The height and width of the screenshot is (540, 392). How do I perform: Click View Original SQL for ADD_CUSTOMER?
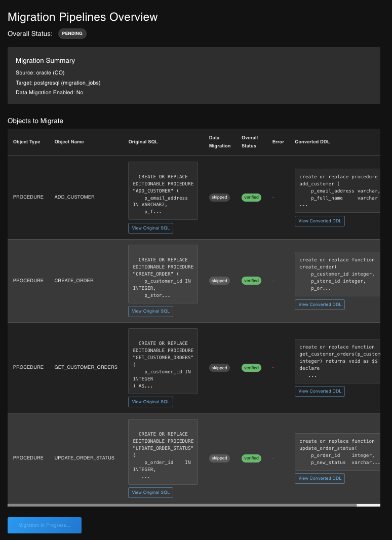pyautogui.click(x=150, y=228)
